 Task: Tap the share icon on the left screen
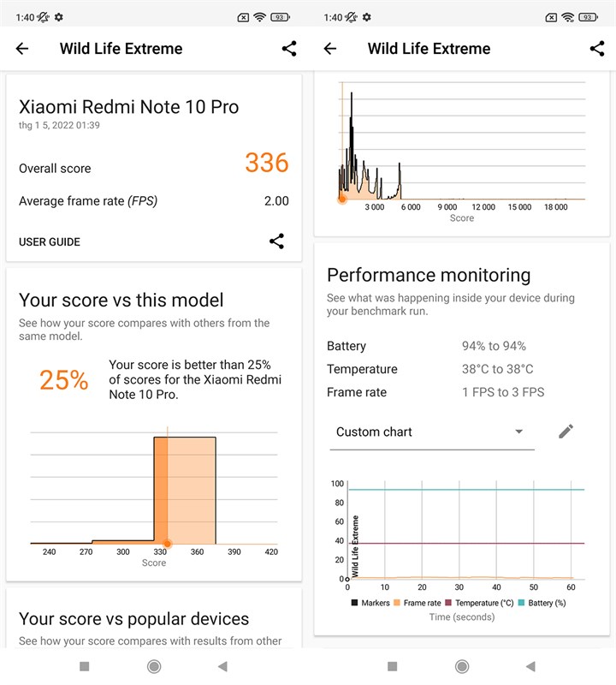288,49
